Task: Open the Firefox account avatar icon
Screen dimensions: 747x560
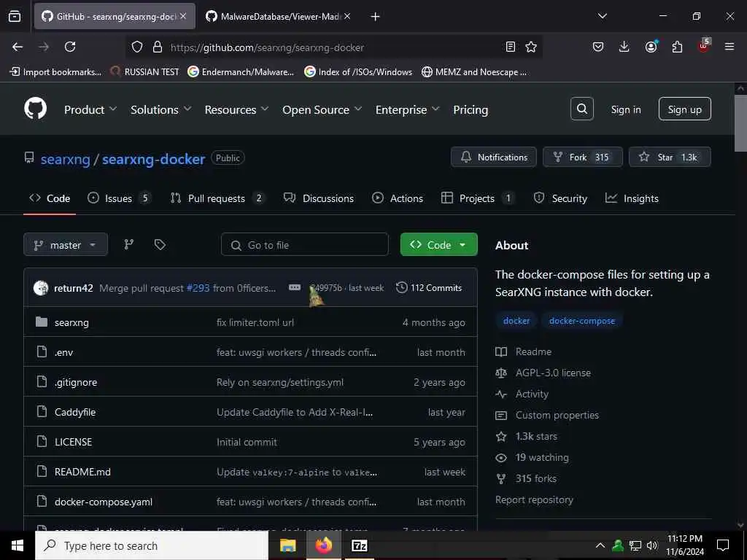Action: (x=651, y=47)
